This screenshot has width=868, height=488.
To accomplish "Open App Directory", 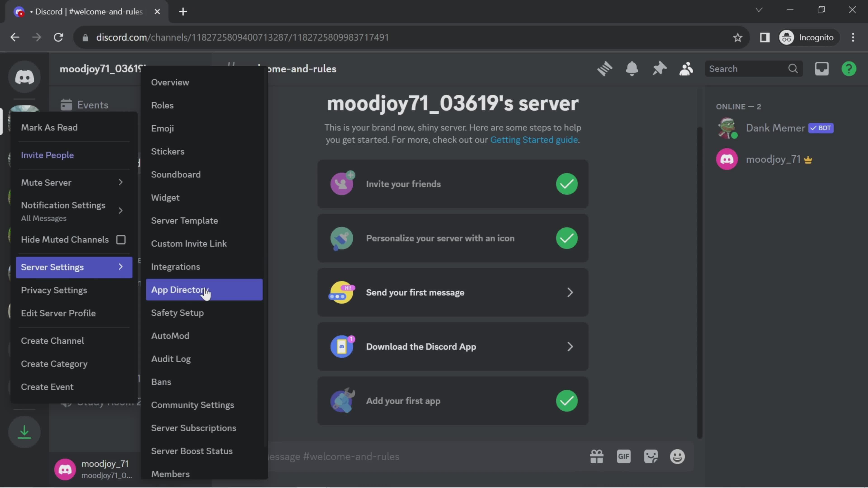I will tap(204, 290).
